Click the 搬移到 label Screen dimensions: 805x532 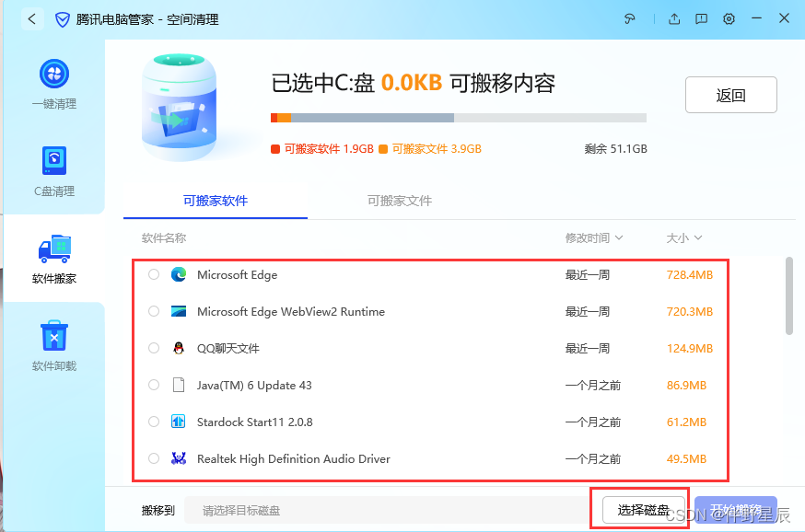[x=158, y=511]
